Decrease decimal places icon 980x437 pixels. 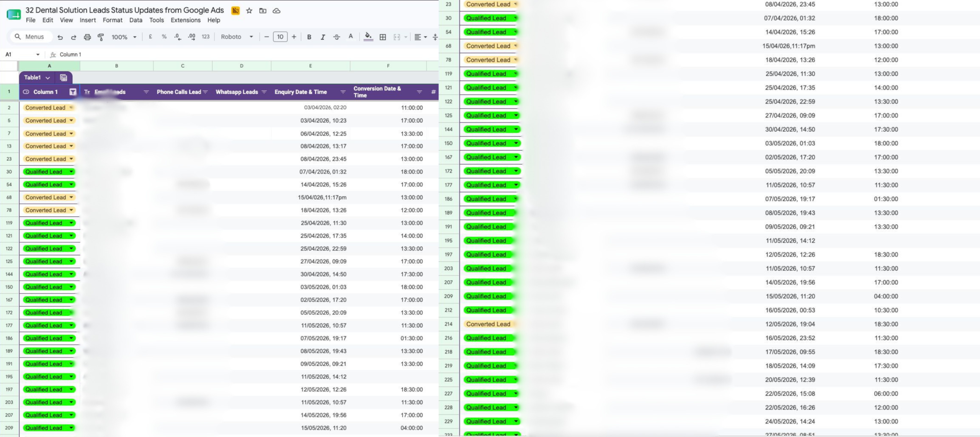[x=178, y=37]
